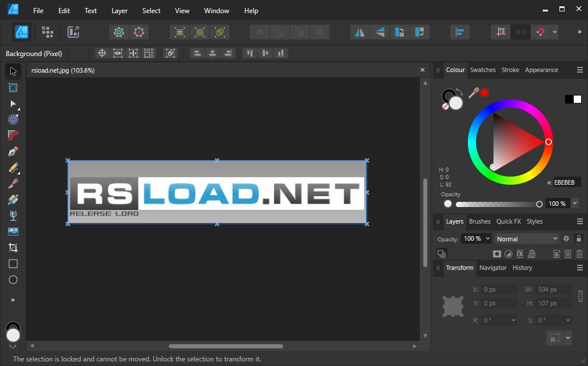Switch to the Navigator panel
The width and height of the screenshot is (588, 366).
pyautogui.click(x=493, y=268)
